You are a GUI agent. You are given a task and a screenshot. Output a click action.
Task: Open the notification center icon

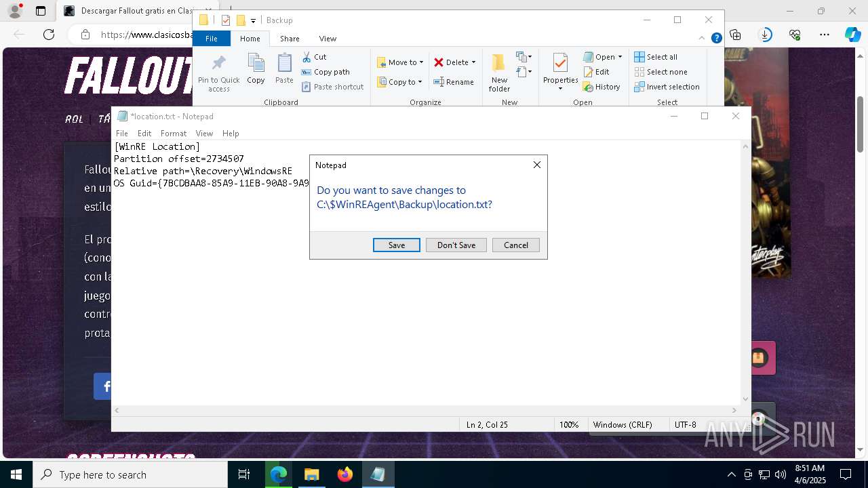[x=846, y=474]
